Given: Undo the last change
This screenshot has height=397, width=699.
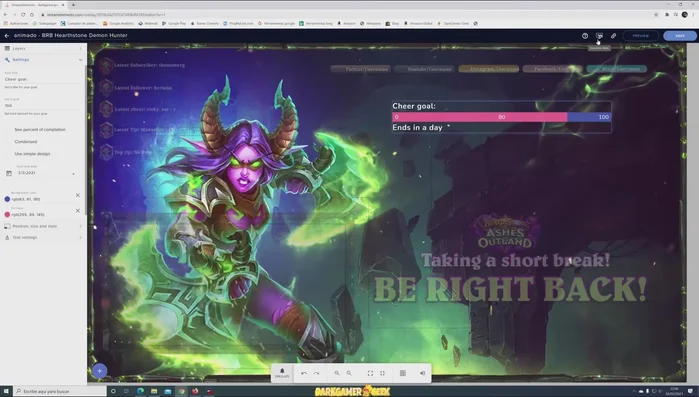Looking at the screenshot, I should [x=304, y=373].
